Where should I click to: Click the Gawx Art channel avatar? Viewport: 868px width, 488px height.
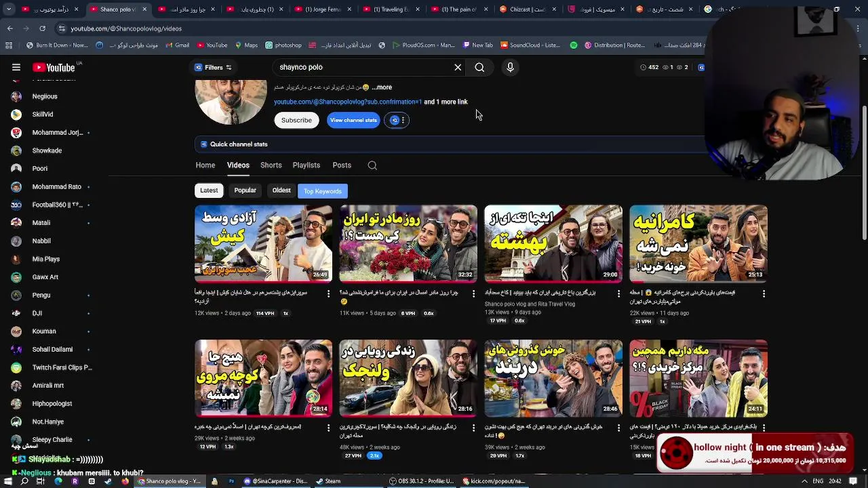tap(16, 277)
